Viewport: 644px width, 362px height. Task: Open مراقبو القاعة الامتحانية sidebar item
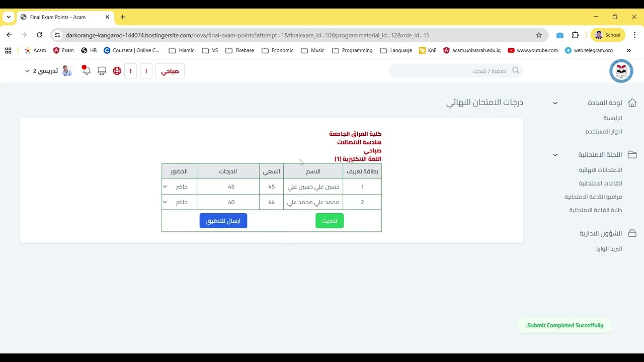593,197
